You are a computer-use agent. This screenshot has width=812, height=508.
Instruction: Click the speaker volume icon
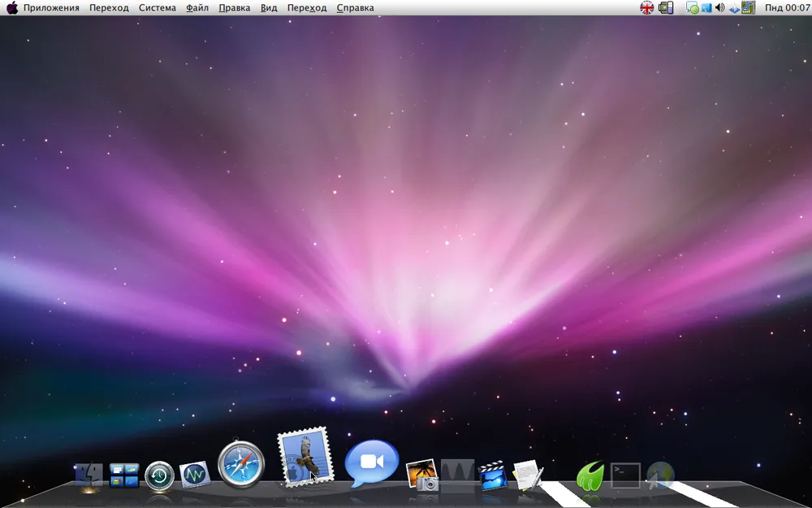tap(719, 7)
